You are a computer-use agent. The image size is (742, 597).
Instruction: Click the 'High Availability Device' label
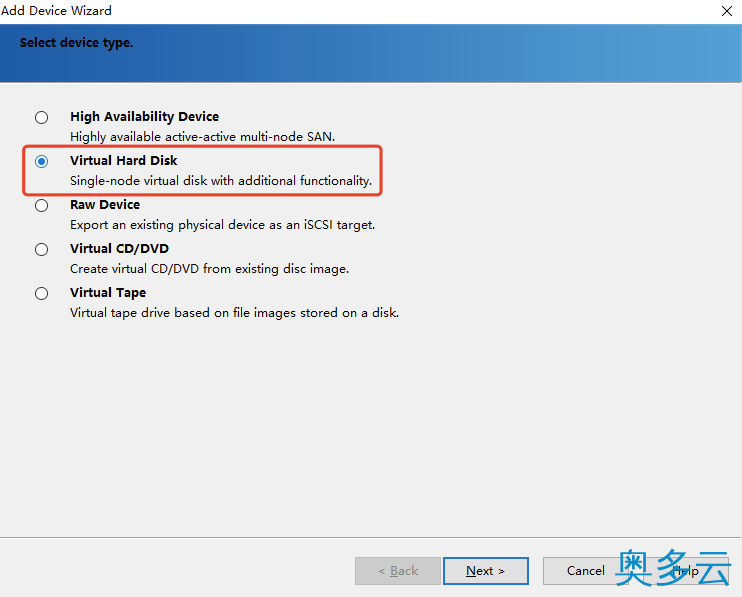144,116
